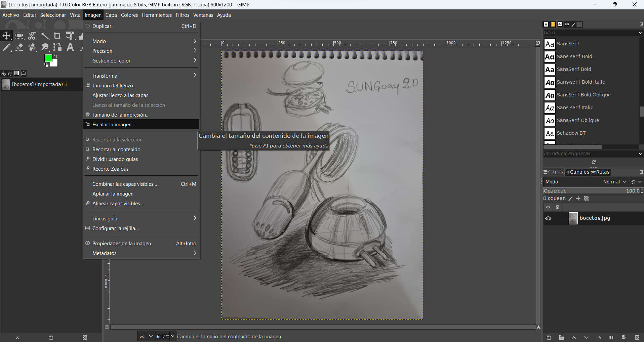Click the Opacidad slider
This screenshot has height=342, width=644.
[592, 191]
